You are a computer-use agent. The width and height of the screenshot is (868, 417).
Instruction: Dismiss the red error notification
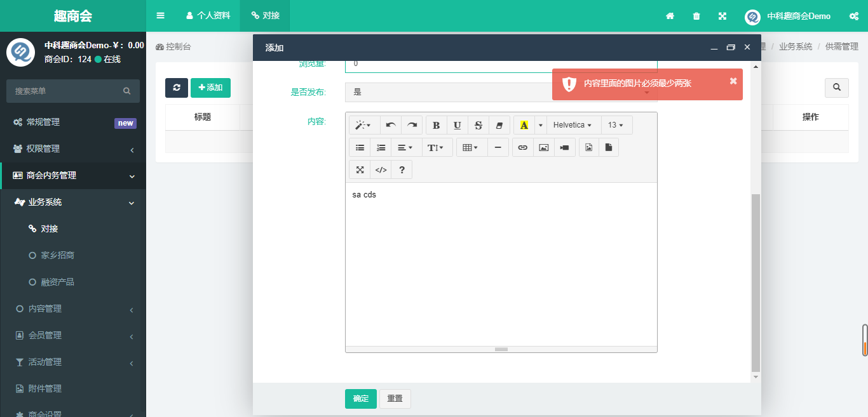click(x=733, y=81)
